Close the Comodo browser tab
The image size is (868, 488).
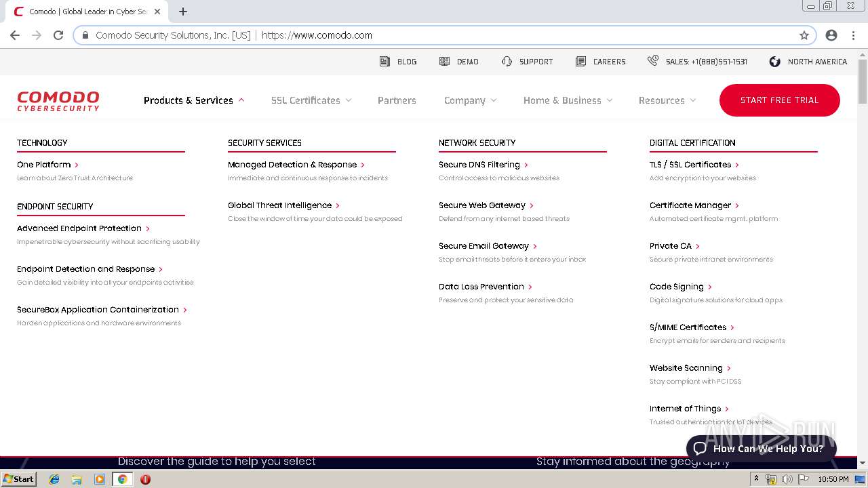tap(157, 12)
